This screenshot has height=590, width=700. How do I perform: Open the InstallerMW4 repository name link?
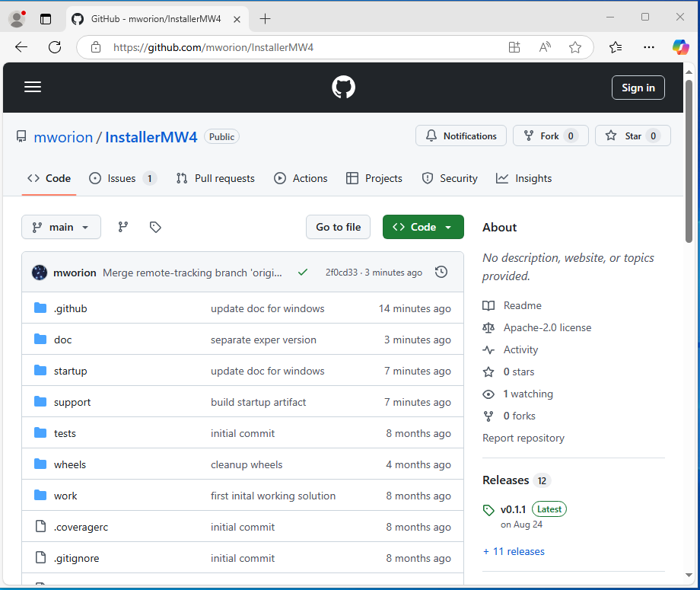pos(151,137)
